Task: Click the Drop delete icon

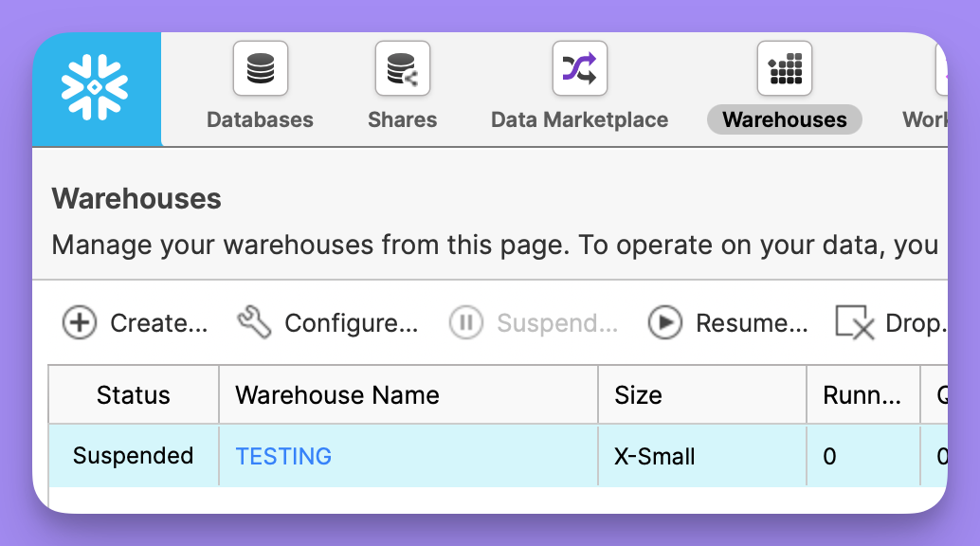Action: (854, 322)
